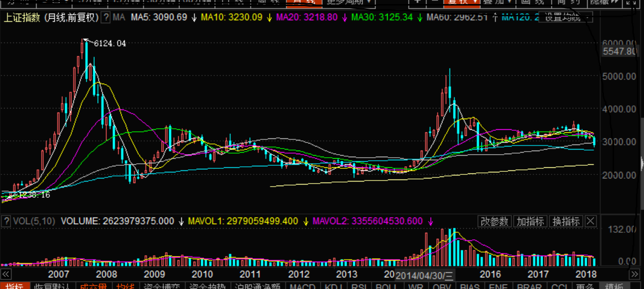Click the 换指标 button
The height and width of the screenshot is (289, 644).
click(x=566, y=222)
